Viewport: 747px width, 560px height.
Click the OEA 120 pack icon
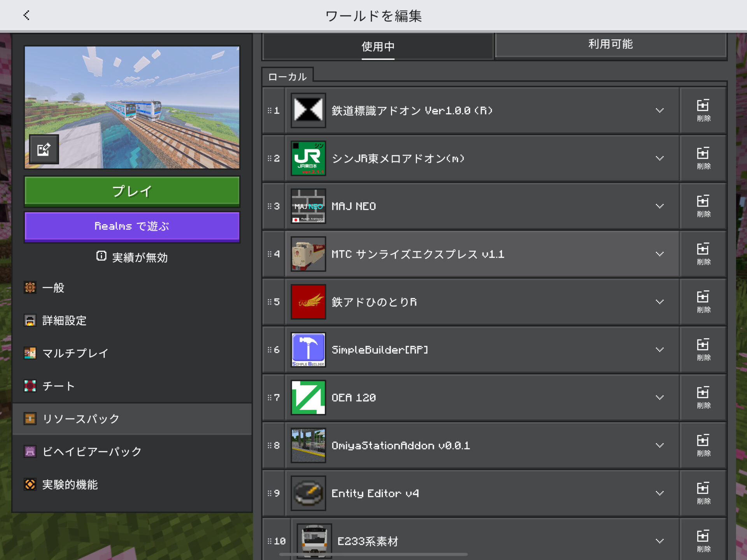[x=308, y=397]
